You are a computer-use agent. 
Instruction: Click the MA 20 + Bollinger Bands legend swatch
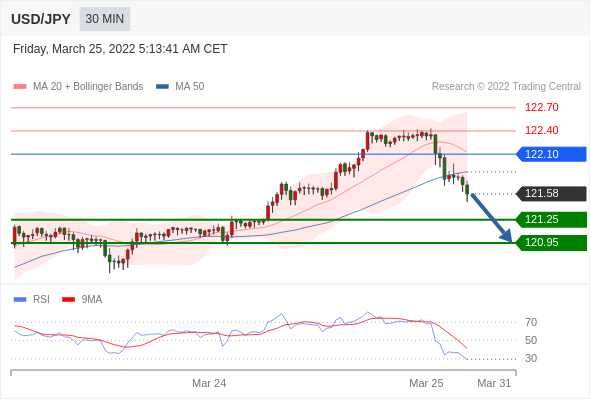20,87
